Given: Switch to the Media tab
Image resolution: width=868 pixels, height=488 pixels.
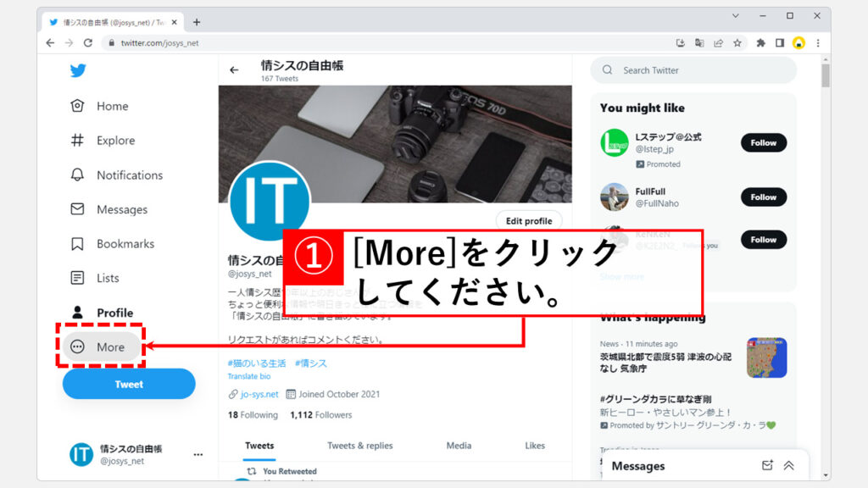Looking at the screenshot, I should 459,446.
